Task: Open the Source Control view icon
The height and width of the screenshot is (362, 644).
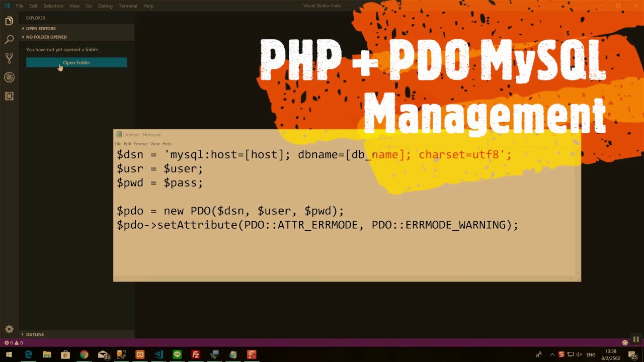Action: pos(9,58)
